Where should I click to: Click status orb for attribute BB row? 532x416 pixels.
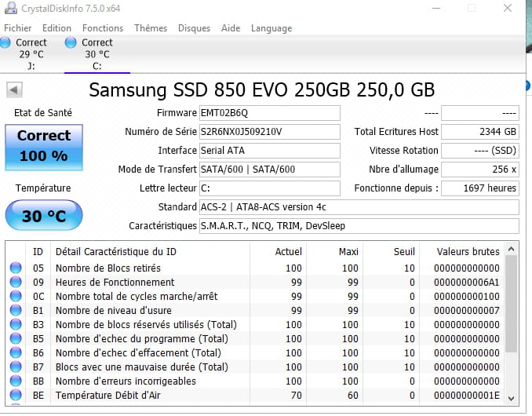click(x=16, y=381)
